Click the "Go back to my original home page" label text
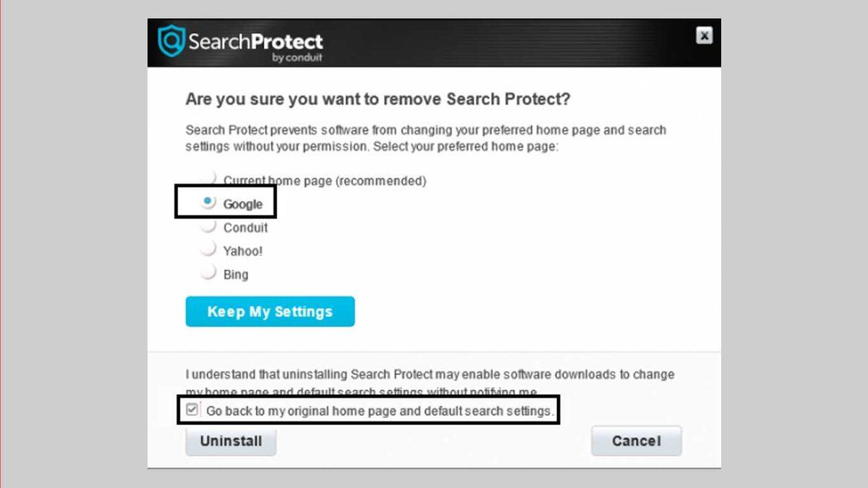This screenshot has height=488, width=868. click(380, 411)
